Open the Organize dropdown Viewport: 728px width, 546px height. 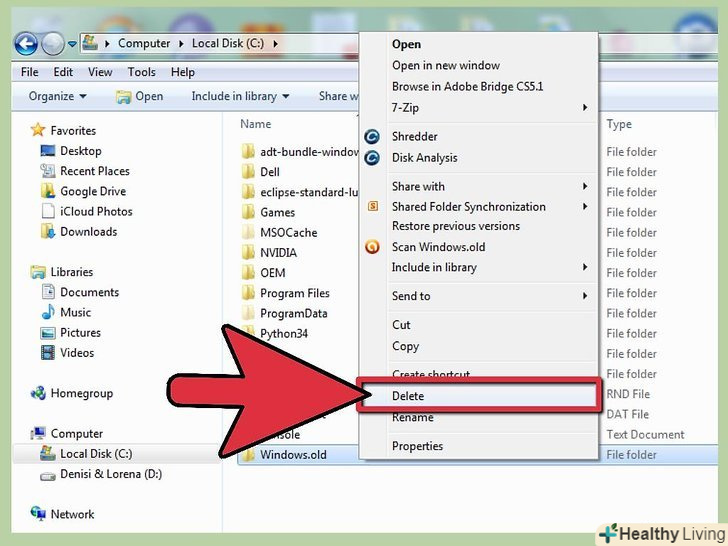58,96
